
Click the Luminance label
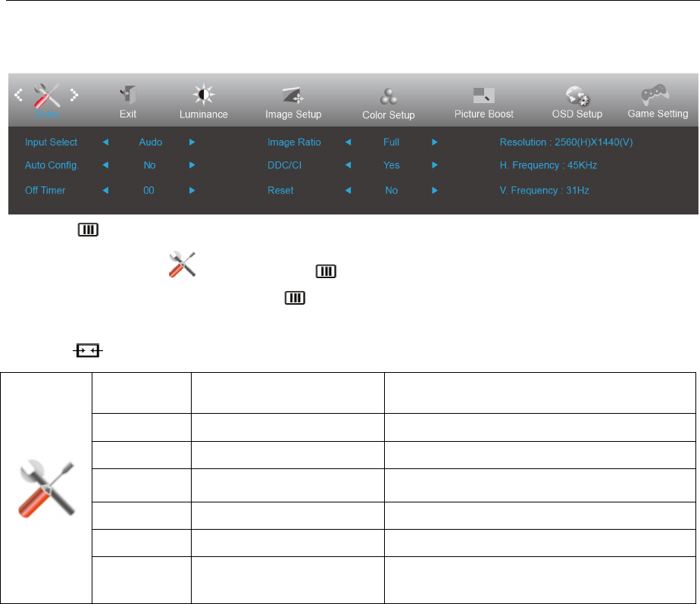(204, 114)
